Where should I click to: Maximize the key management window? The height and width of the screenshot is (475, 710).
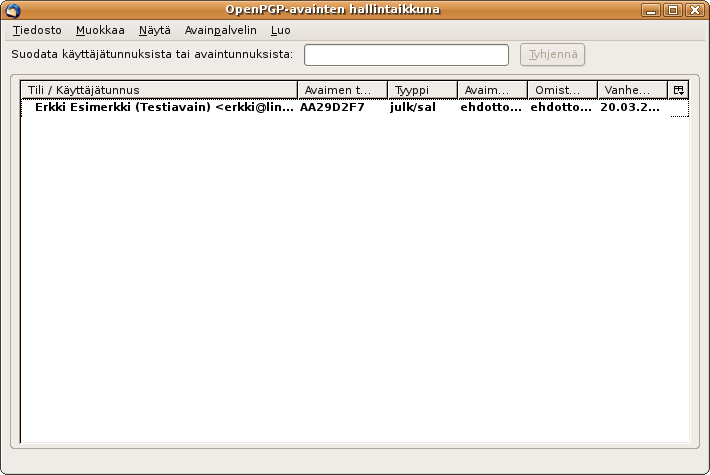pos(673,10)
